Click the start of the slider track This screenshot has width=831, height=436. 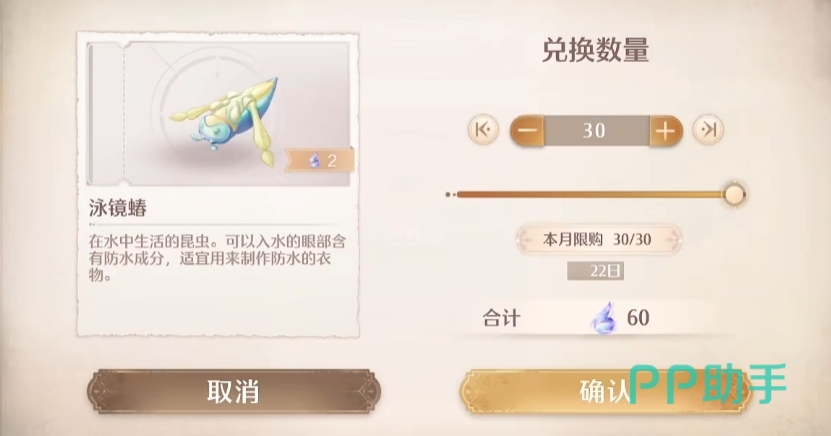tap(449, 194)
